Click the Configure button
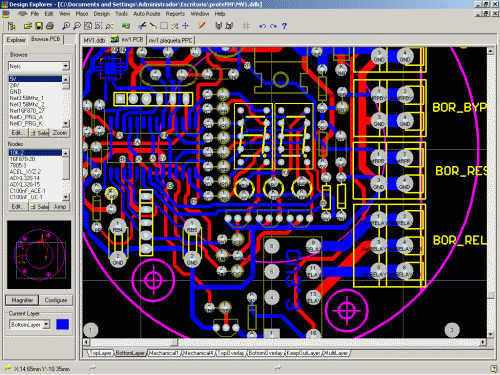Viewport: 500px width, 375px height. click(x=56, y=300)
